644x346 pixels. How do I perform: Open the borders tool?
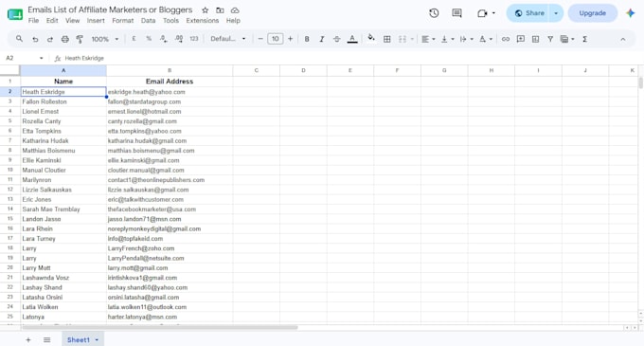click(387, 39)
